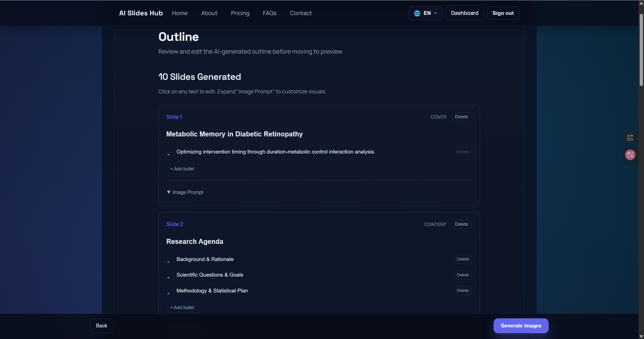Delete the Methodology & Statistical Plan bullet
This screenshot has height=339, width=644.
(x=462, y=290)
